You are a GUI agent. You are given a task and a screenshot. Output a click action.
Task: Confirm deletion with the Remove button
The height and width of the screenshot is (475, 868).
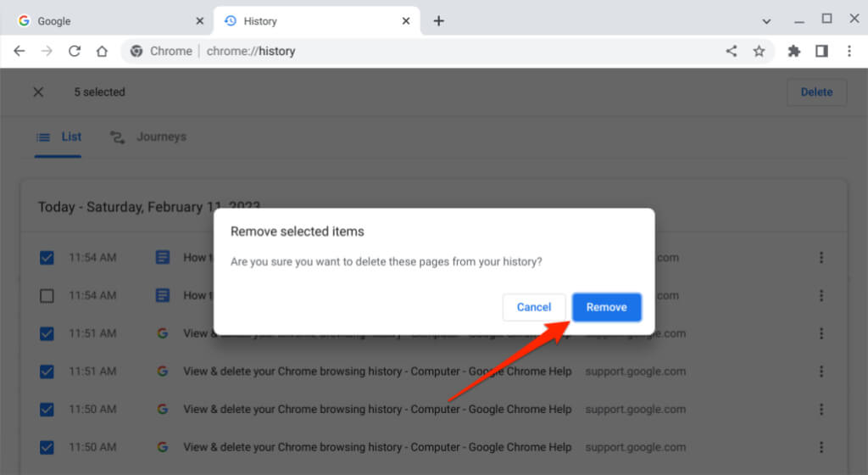tap(606, 307)
